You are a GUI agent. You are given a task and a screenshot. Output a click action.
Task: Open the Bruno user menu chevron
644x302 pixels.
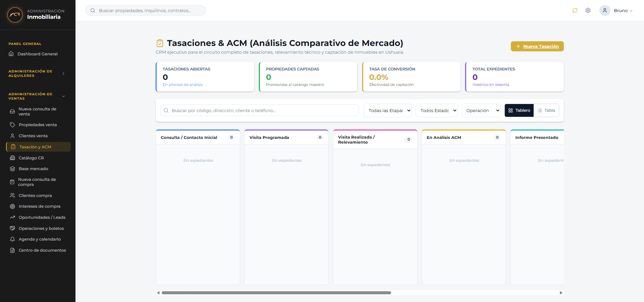tap(631, 11)
